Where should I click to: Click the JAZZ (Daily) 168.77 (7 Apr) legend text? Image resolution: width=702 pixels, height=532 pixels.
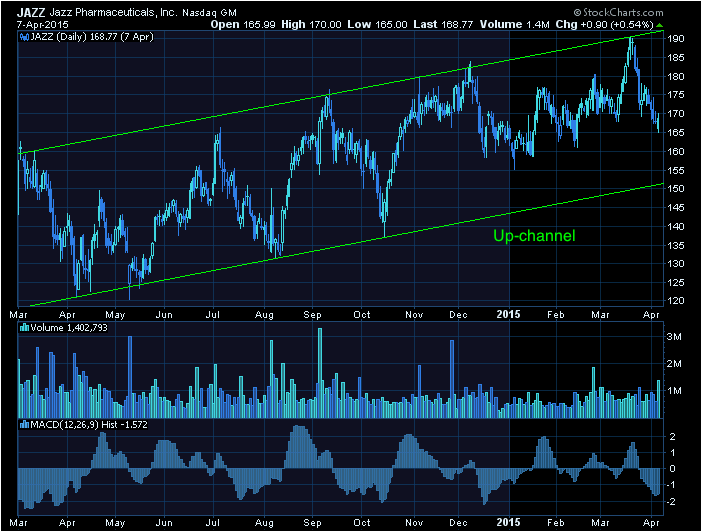pos(92,37)
